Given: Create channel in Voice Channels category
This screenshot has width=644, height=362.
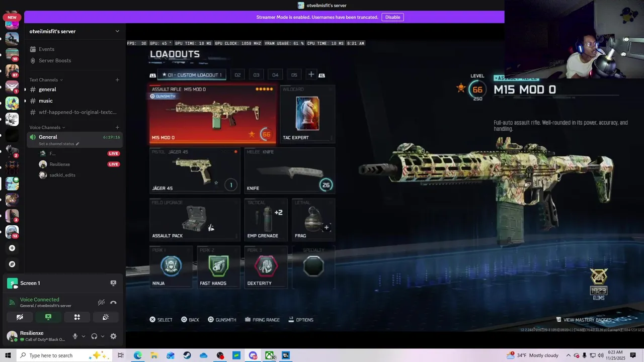Looking at the screenshot, I should 117,127.
